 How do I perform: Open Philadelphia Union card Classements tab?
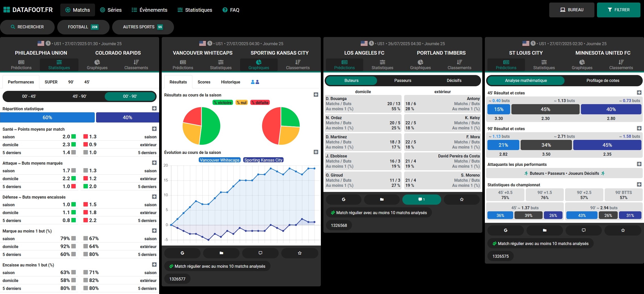(136, 65)
